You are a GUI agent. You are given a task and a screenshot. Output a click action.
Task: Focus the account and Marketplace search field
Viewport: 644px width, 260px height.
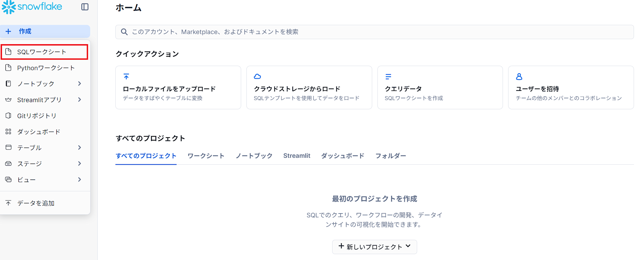click(374, 32)
